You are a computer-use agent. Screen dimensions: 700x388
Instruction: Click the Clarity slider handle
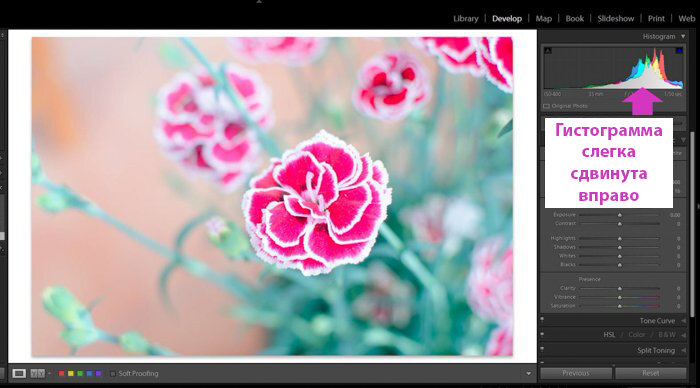pyautogui.click(x=620, y=288)
